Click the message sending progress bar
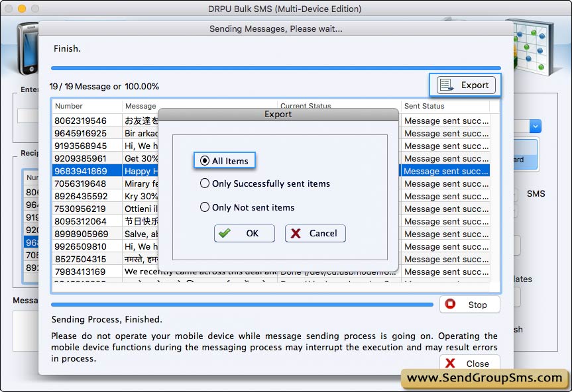572x392 pixels. pyautogui.click(x=276, y=68)
